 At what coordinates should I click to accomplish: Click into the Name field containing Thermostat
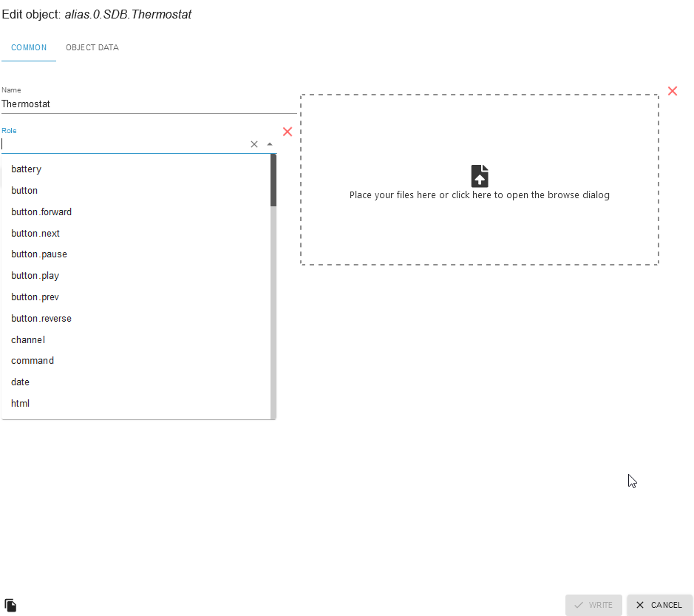coord(148,104)
